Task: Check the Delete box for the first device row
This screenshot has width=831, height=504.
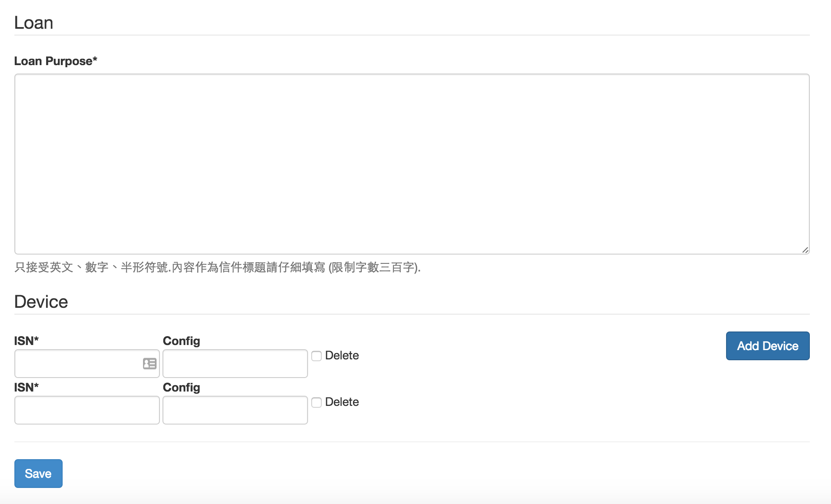Action: 316,356
